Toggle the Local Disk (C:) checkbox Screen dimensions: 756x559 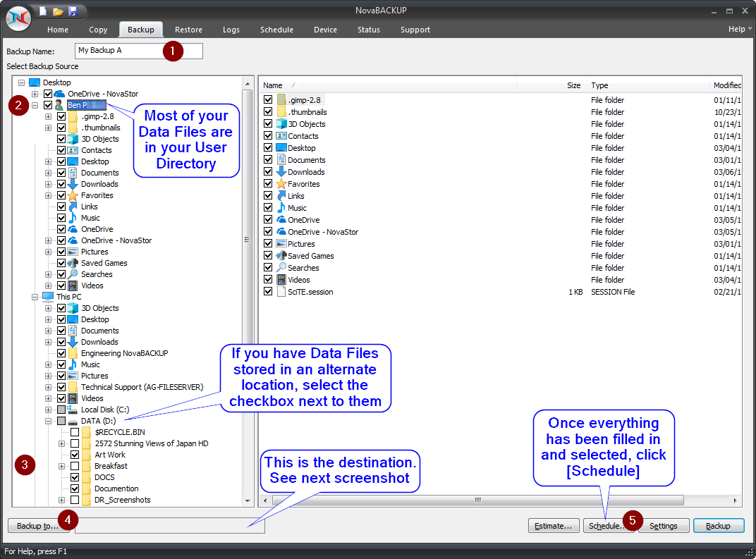pos(61,410)
